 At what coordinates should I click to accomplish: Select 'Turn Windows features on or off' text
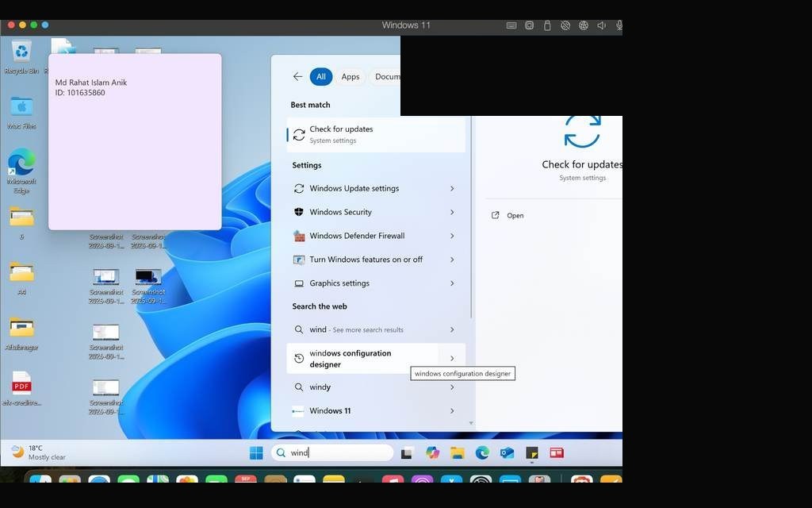pyautogui.click(x=366, y=260)
